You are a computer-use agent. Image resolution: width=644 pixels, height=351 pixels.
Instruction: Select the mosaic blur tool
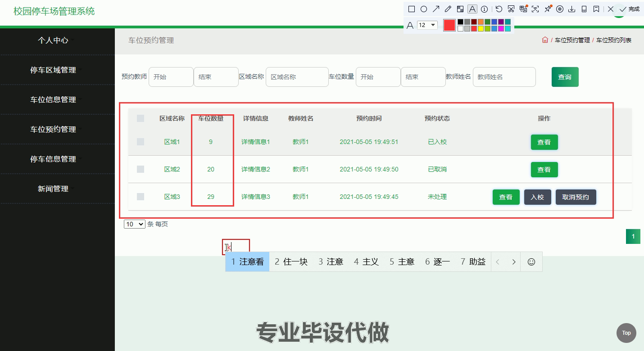pyautogui.click(x=460, y=9)
